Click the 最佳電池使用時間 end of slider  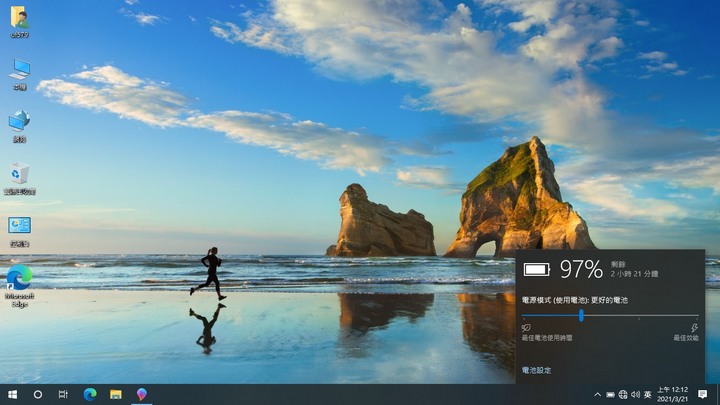(547, 338)
